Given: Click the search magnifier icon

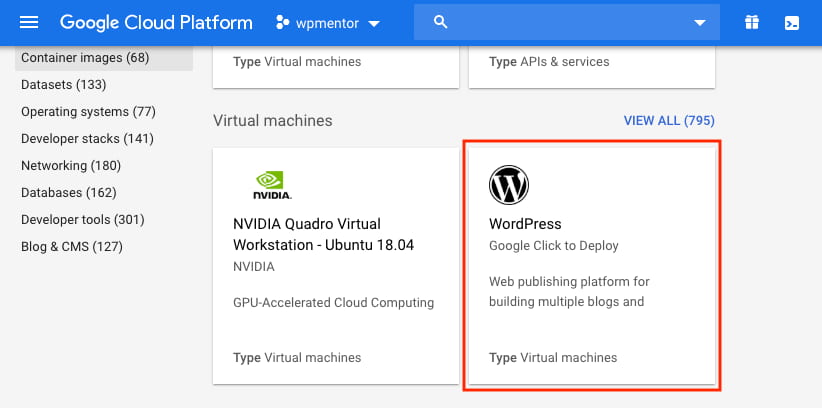Looking at the screenshot, I should (441, 22).
